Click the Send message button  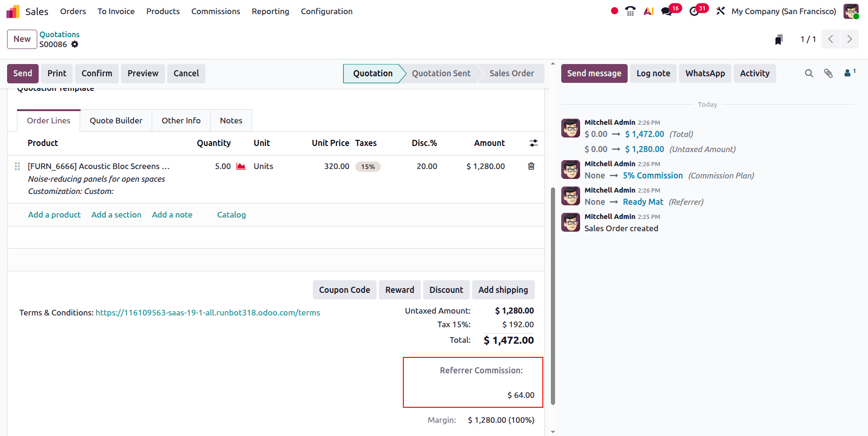coord(594,73)
